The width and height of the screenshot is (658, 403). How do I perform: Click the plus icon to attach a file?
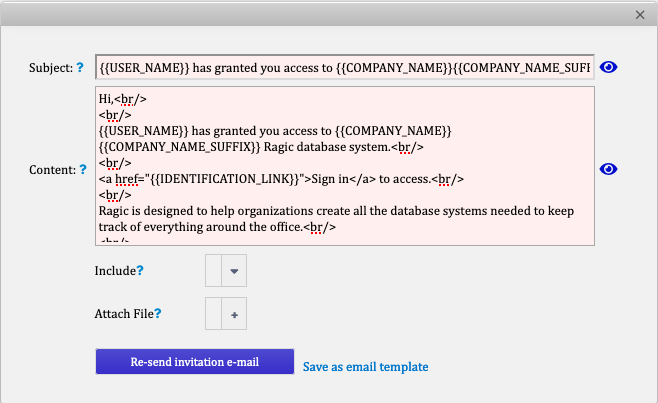pyautogui.click(x=234, y=314)
